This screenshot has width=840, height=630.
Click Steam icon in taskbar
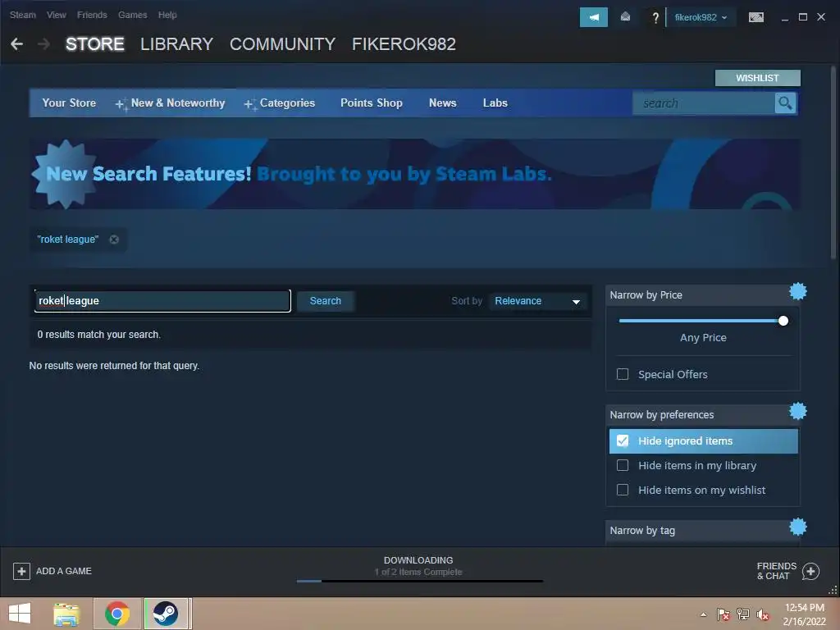(166, 614)
